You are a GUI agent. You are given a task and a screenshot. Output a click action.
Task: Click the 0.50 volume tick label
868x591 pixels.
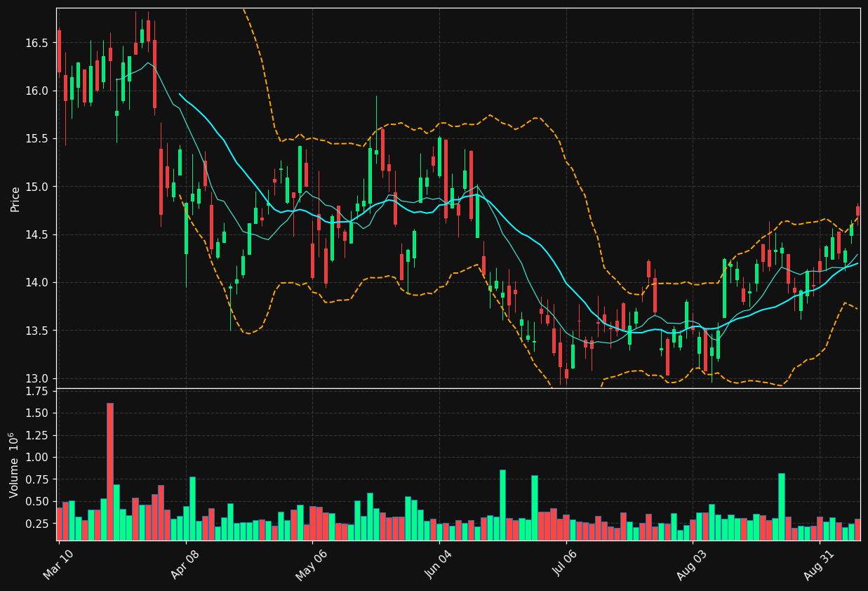pyautogui.click(x=36, y=502)
